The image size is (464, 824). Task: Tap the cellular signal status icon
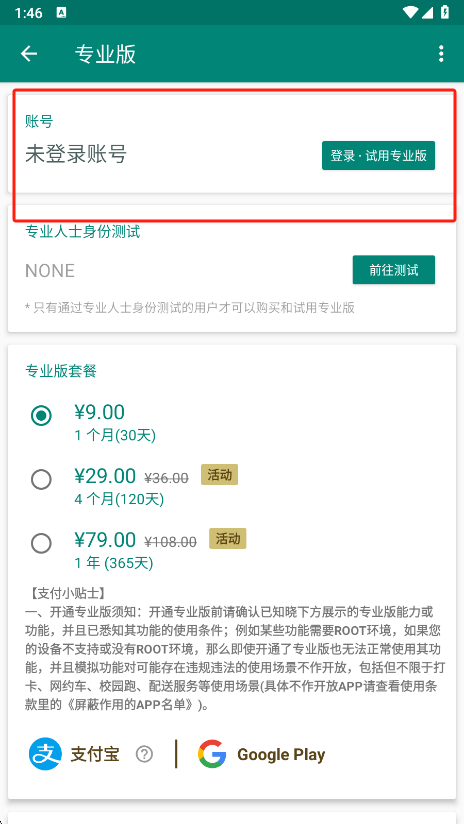coord(428,12)
